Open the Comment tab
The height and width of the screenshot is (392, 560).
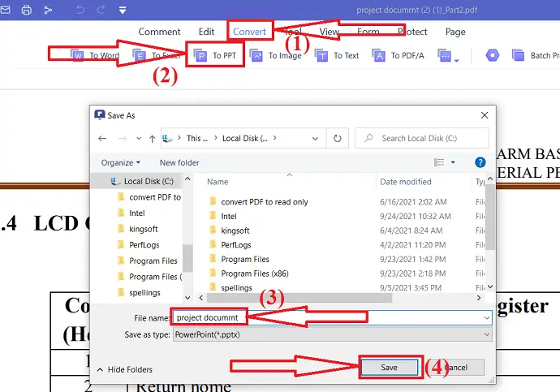(159, 32)
